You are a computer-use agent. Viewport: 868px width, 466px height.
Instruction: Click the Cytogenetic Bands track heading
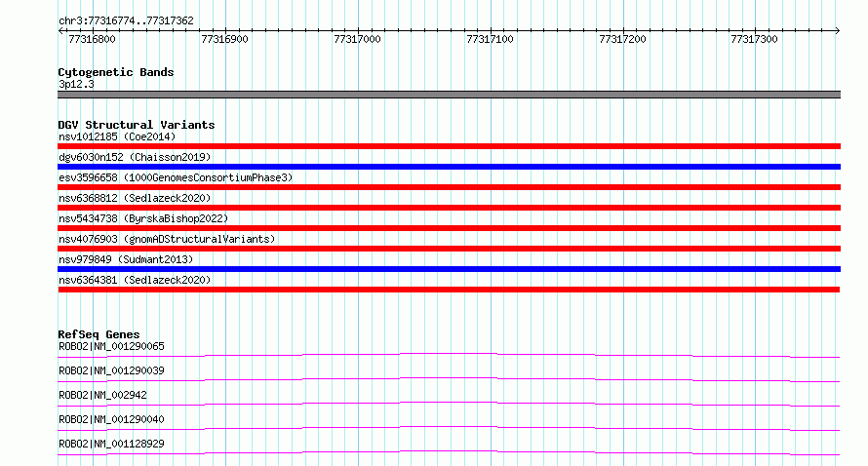116,72
